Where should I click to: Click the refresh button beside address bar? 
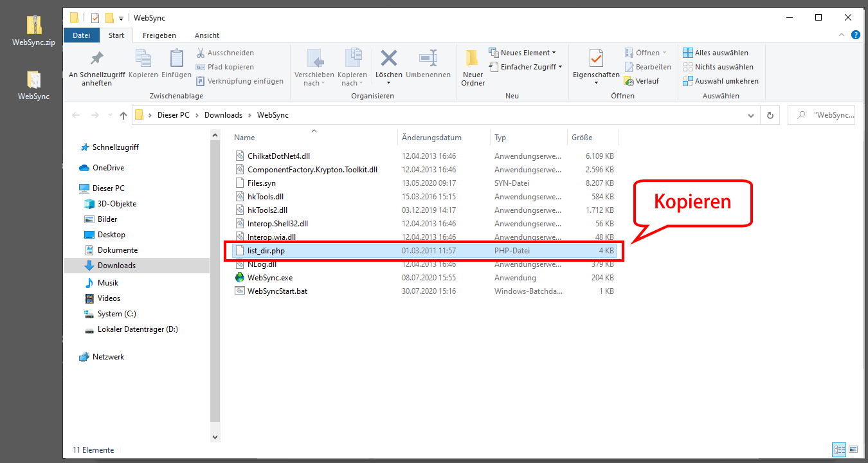pos(770,115)
